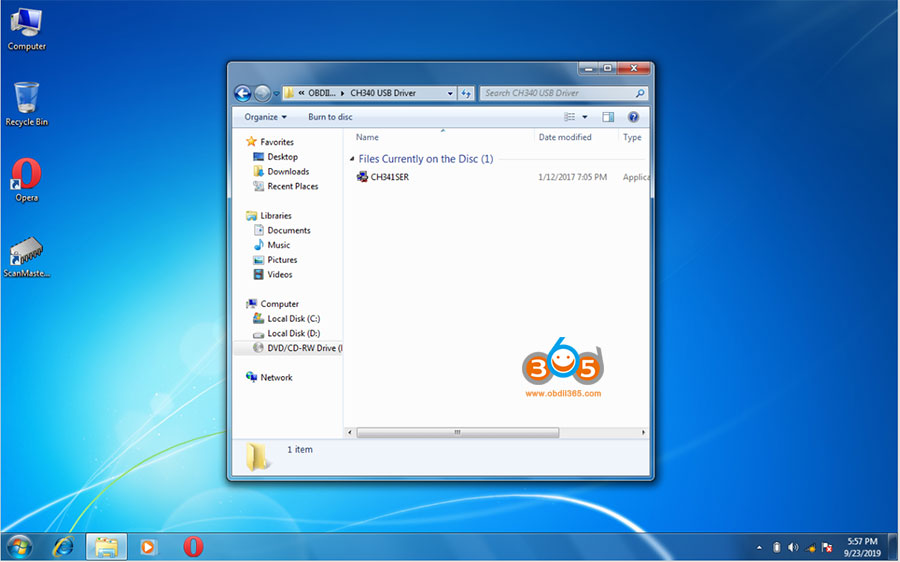Screen dimensions: 900x562
Task: Click the Back arrow in Explorer
Action: 243,93
